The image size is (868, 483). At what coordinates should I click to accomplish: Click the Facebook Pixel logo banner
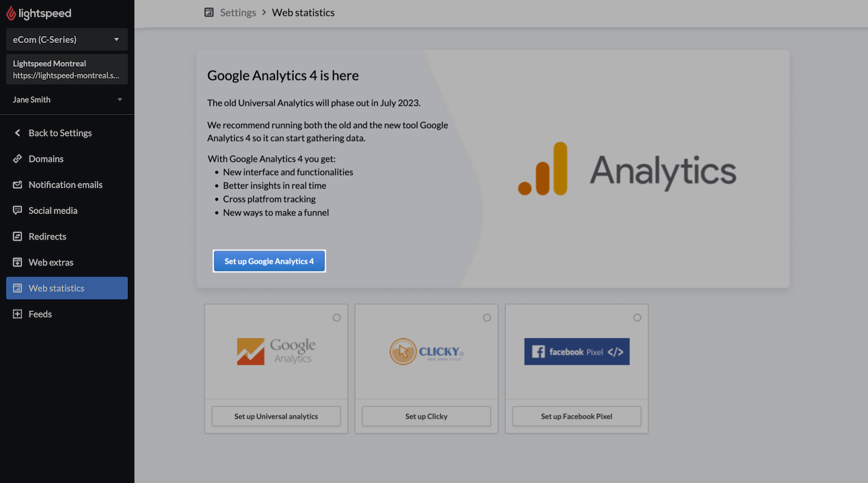click(577, 351)
